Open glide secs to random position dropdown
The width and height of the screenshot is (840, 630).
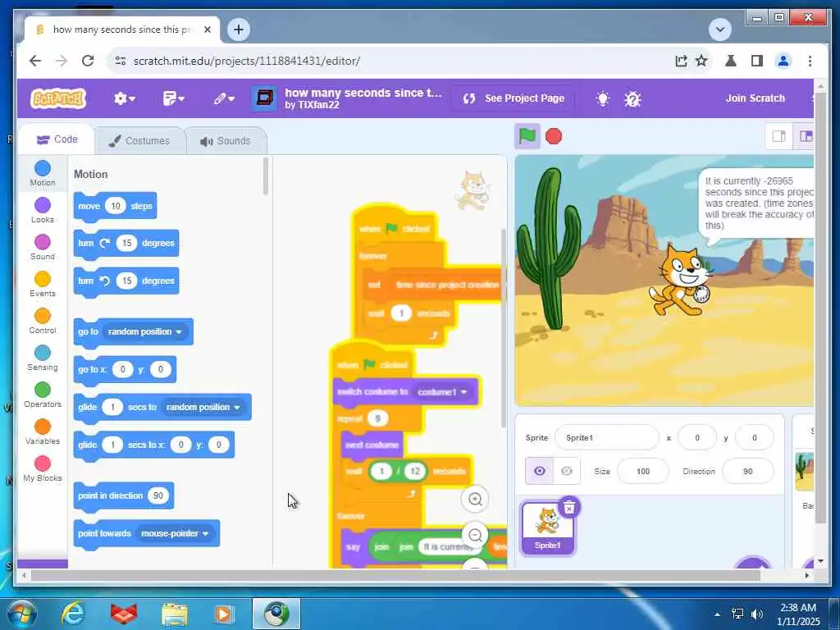[203, 407]
